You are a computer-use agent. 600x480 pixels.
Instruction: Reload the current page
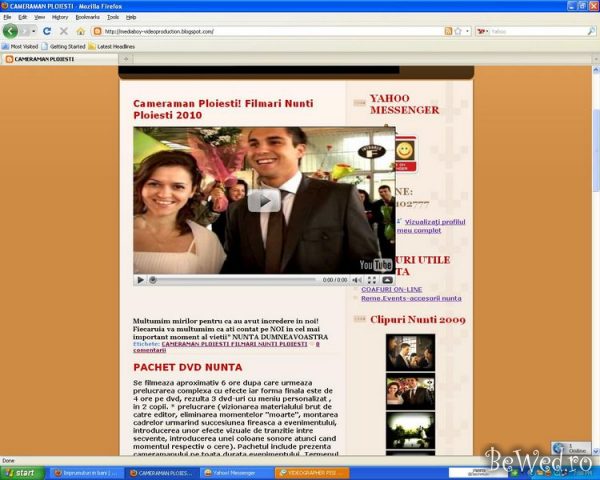click(x=47, y=31)
